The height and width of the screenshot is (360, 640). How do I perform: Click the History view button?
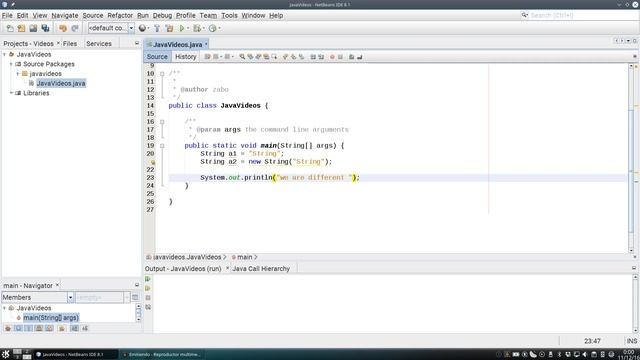[186, 57]
